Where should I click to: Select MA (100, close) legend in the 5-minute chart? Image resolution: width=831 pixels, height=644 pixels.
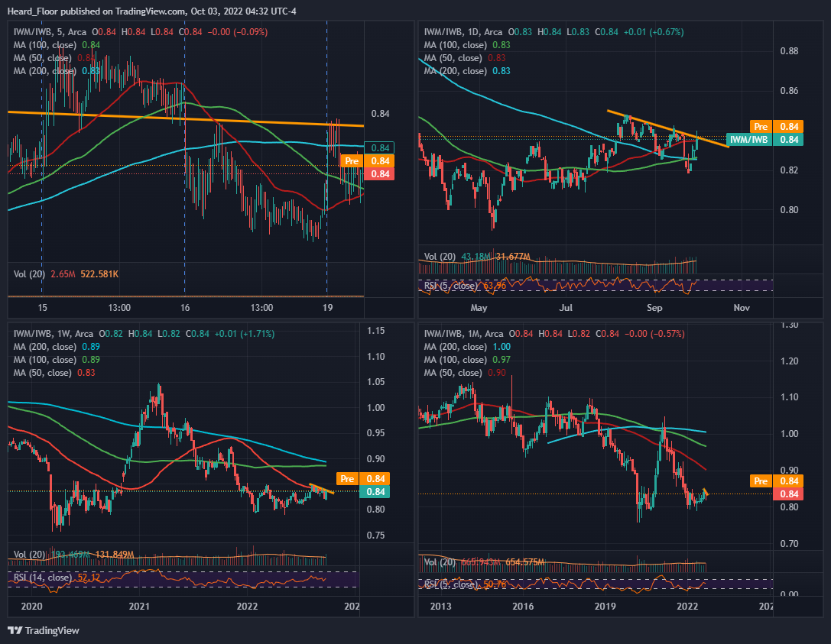pos(57,45)
